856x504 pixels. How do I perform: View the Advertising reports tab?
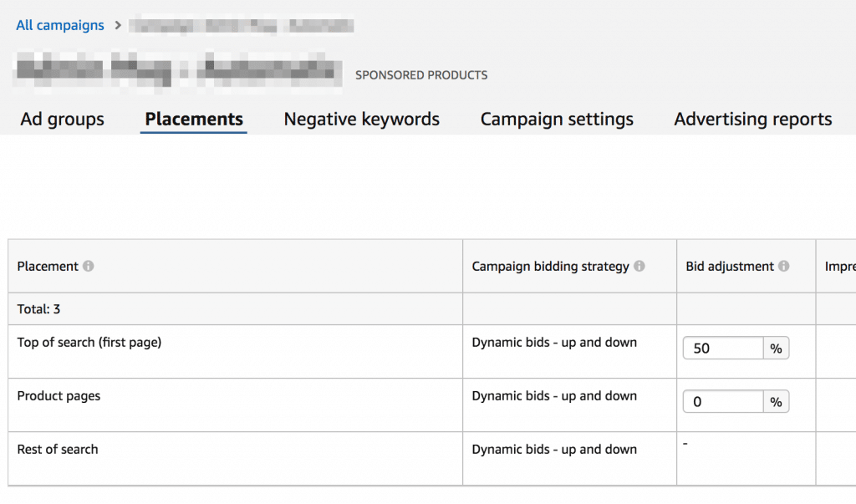point(752,120)
